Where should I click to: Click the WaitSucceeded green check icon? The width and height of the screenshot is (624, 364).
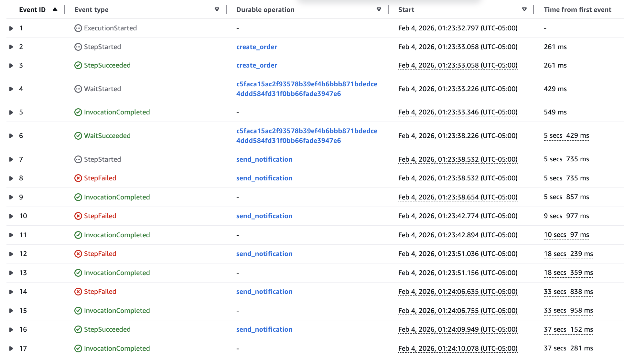pyautogui.click(x=78, y=136)
